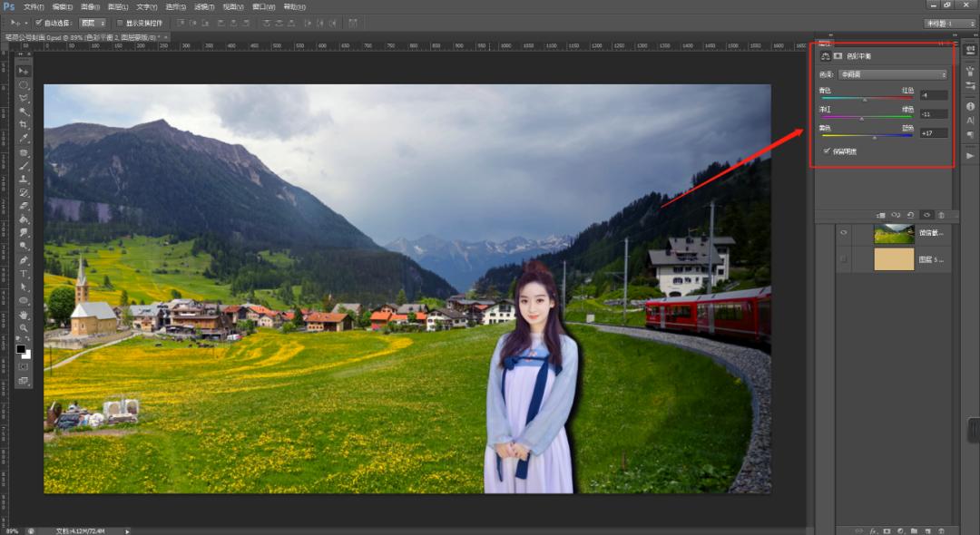Screen dimensions: 980x535
Task: Select the Ellipse shape tool
Action: pyautogui.click(x=24, y=300)
